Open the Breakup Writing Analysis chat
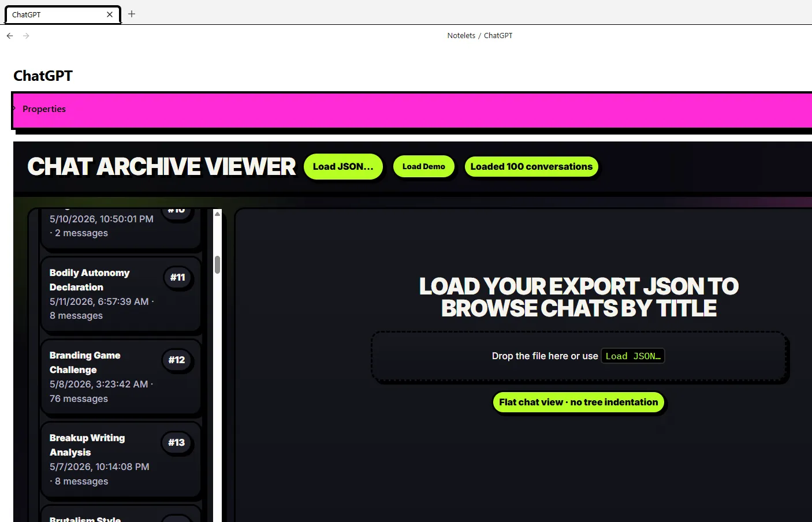Image resolution: width=812 pixels, height=522 pixels. (121, 460)
